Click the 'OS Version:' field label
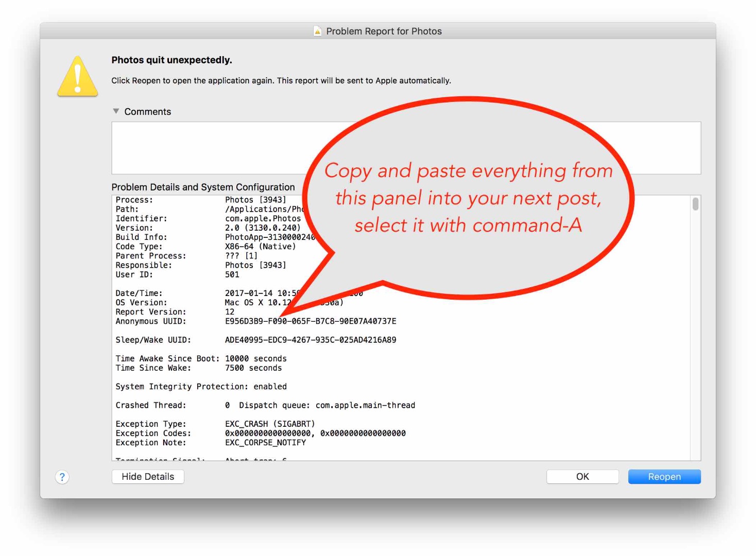Viewport: 756px width, 556px height. click(x=141, y=303)
